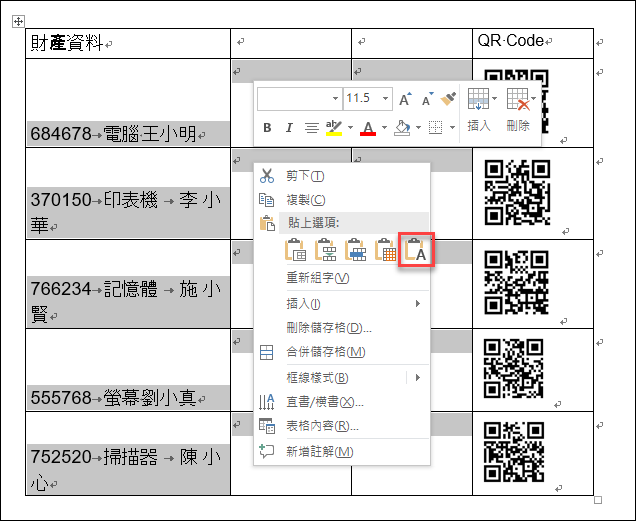The image size is (636, 521).
Task: Click the borders icon in mini toolbar
Action: (x=435, y=128)
